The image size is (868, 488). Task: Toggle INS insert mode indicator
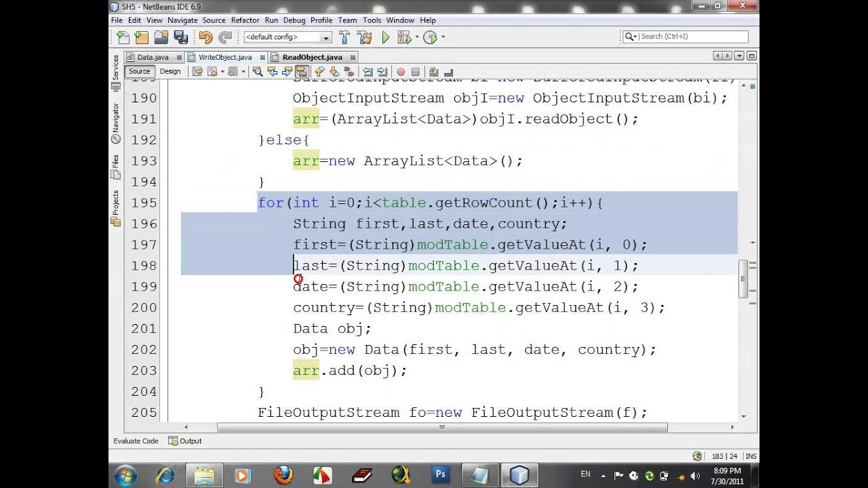[751, 456]
